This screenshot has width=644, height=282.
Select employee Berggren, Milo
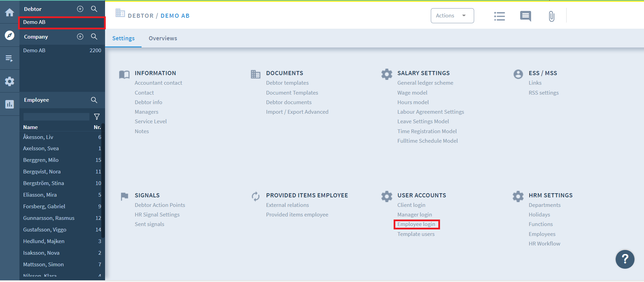click(x=62, y=160)
